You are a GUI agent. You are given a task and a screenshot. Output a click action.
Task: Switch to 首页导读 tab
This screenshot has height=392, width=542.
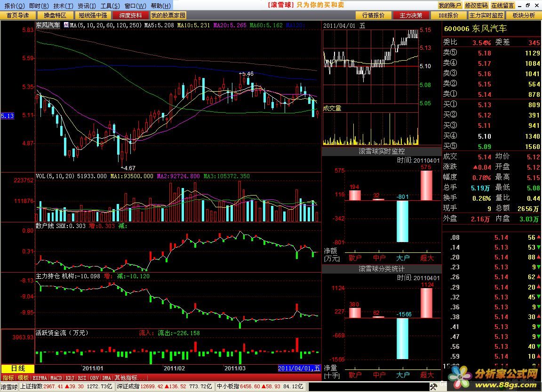click(17, 16)
